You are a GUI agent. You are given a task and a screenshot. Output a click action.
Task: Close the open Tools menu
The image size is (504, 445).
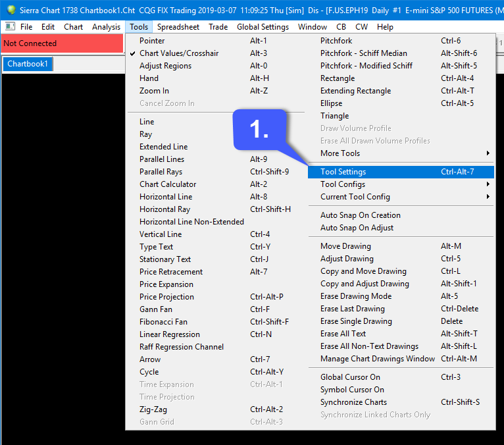coord(139,27)
